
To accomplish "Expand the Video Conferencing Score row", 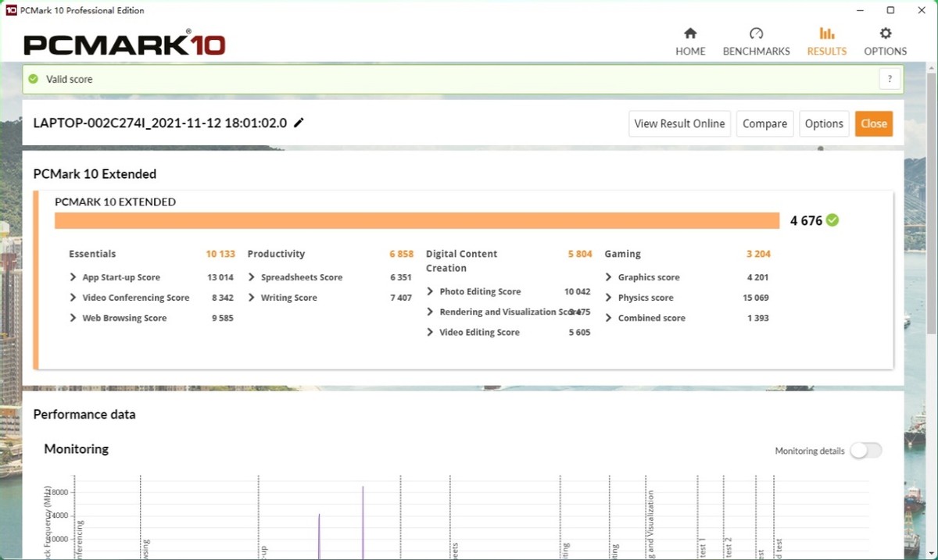I will pos(73,298).
